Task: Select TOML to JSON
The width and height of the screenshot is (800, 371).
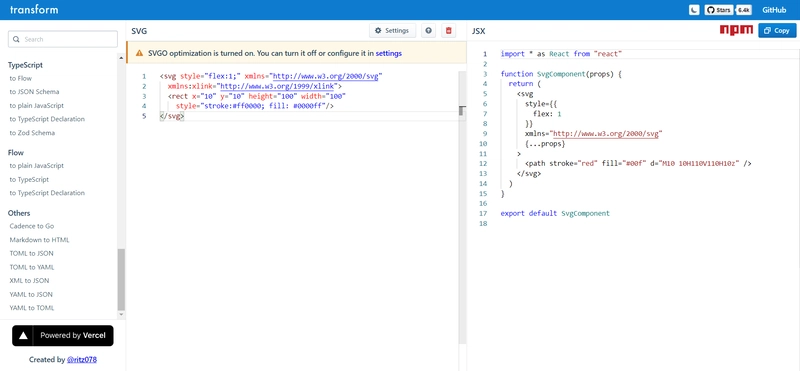Action: pos(31,253)
